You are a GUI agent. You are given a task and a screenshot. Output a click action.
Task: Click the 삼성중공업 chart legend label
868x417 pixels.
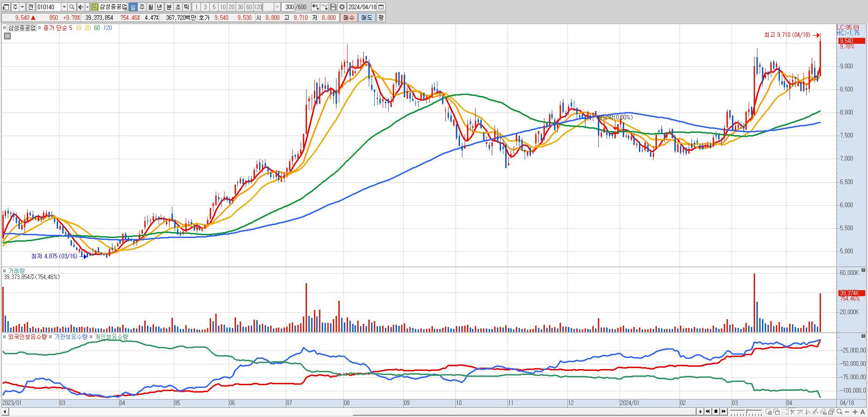coord(22,28)
